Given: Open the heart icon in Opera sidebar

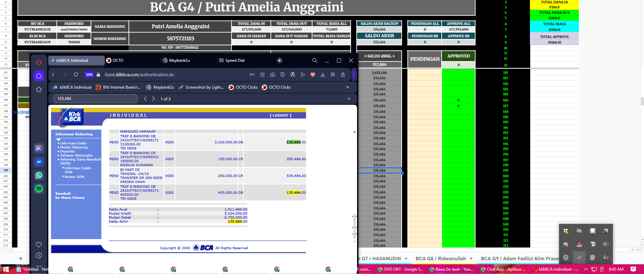Looking at the screenshot, I should 39,244.
